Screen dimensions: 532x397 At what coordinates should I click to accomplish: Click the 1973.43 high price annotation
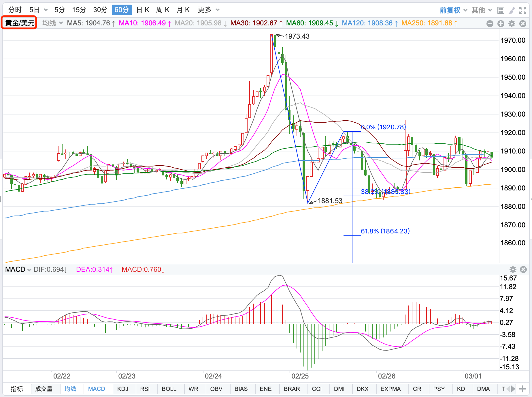(x=297, y=36)
